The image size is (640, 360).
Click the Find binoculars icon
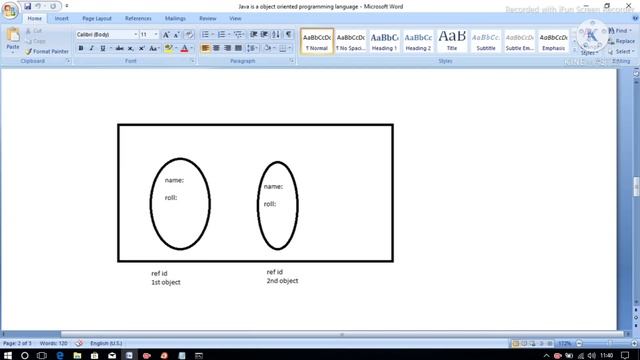click(611, 31)
